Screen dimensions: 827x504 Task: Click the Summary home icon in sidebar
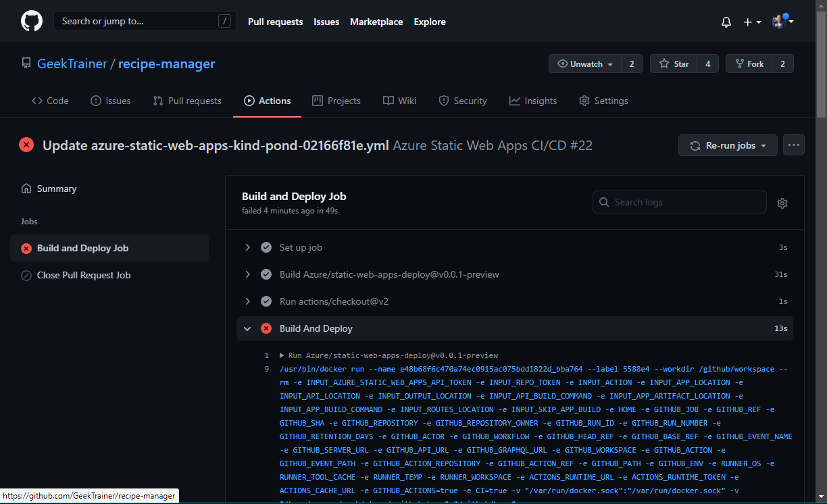[26, 188]
